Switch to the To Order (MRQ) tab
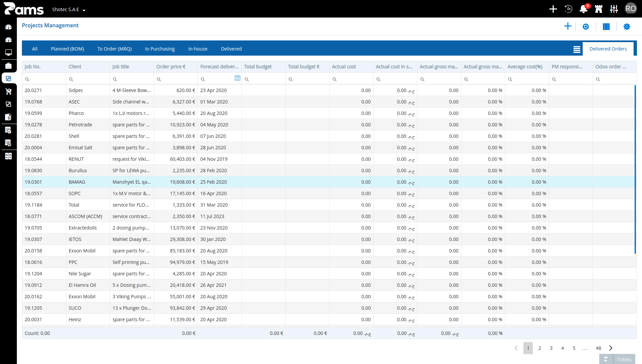The height and width of the screenshot is (364, 642). (x=115, y=49)
